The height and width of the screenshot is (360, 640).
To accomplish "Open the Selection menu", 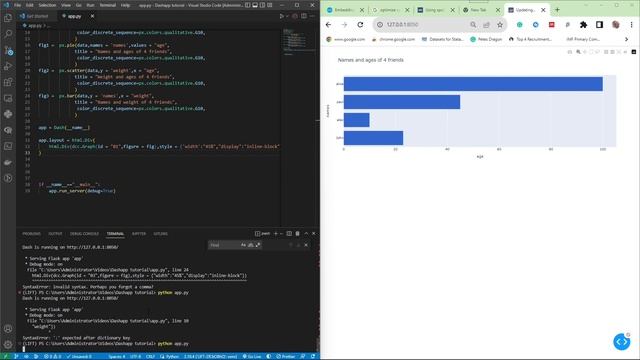I will click(x=47, y=5).
